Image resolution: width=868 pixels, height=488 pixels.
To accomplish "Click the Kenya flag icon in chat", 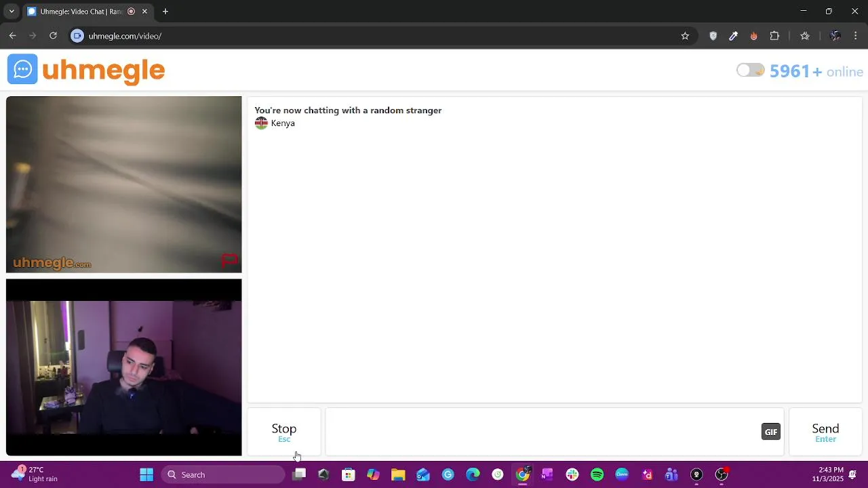I will [261, 123].
